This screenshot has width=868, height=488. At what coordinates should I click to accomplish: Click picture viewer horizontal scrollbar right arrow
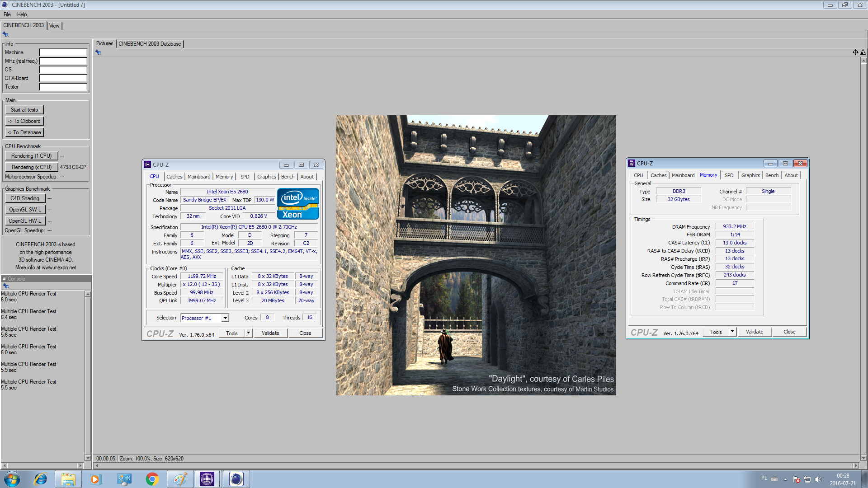pos(856,465)
